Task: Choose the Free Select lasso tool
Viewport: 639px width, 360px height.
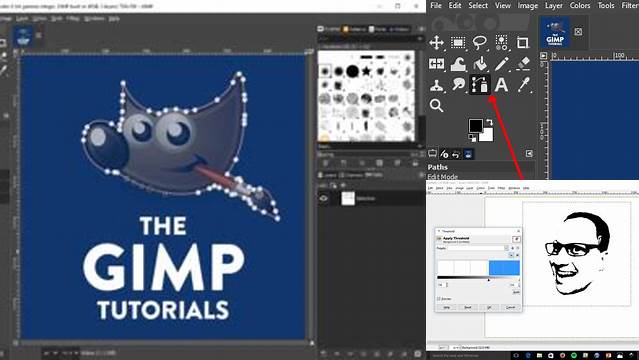Action: (480, 42)
